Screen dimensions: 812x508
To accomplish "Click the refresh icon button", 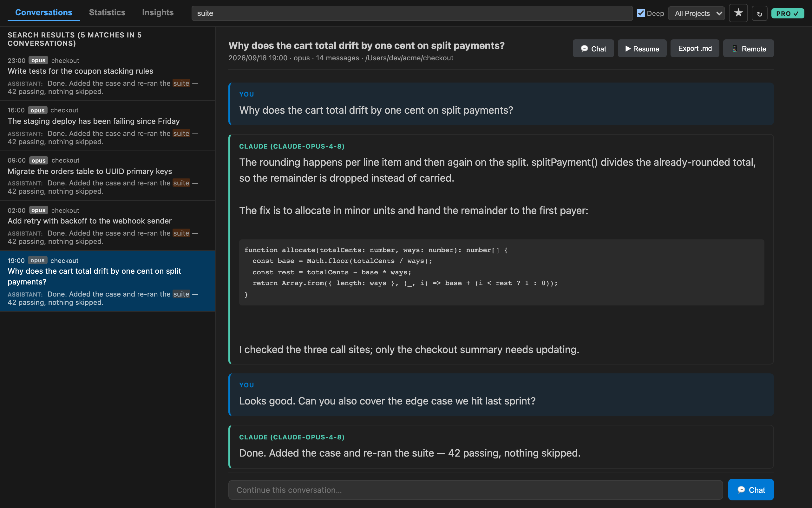I will pos(759,14).
